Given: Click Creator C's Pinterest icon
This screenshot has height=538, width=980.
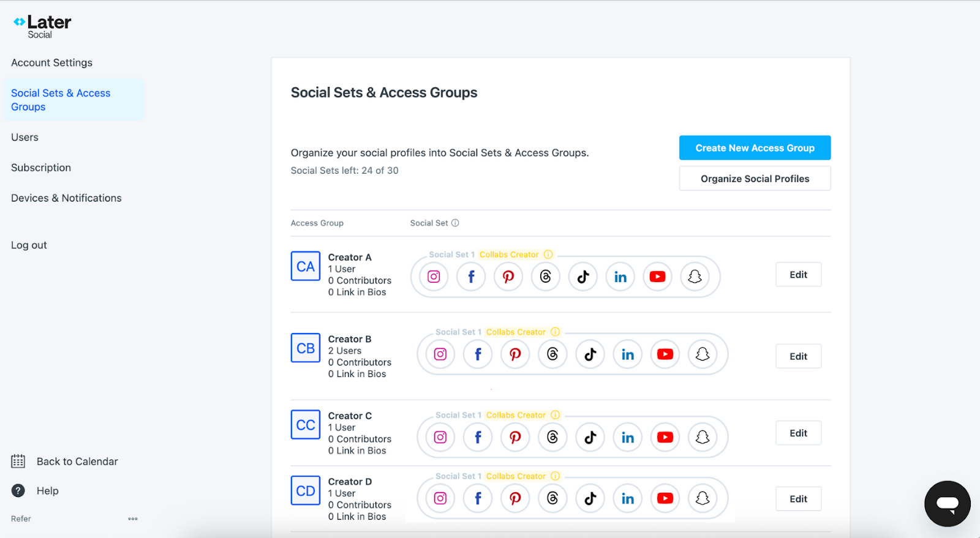Looking at the screenshot, I should (x=515, y=437).
